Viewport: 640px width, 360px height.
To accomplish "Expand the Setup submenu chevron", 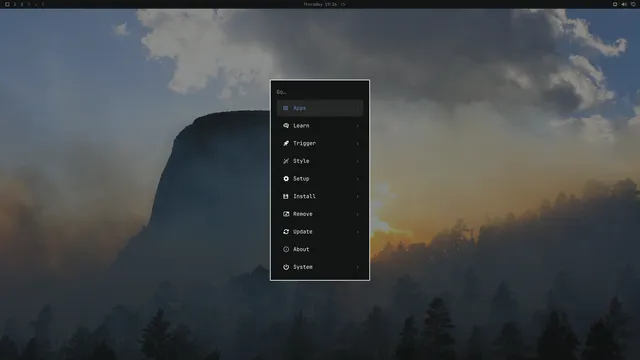I will click(x=358, y=179).
